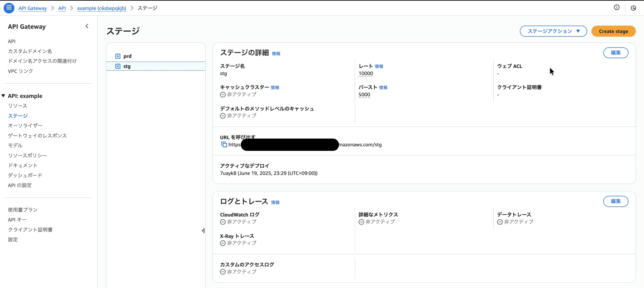Click the Create stage button
The height and width of the screenshot is (288, 644).
[614, 31]
